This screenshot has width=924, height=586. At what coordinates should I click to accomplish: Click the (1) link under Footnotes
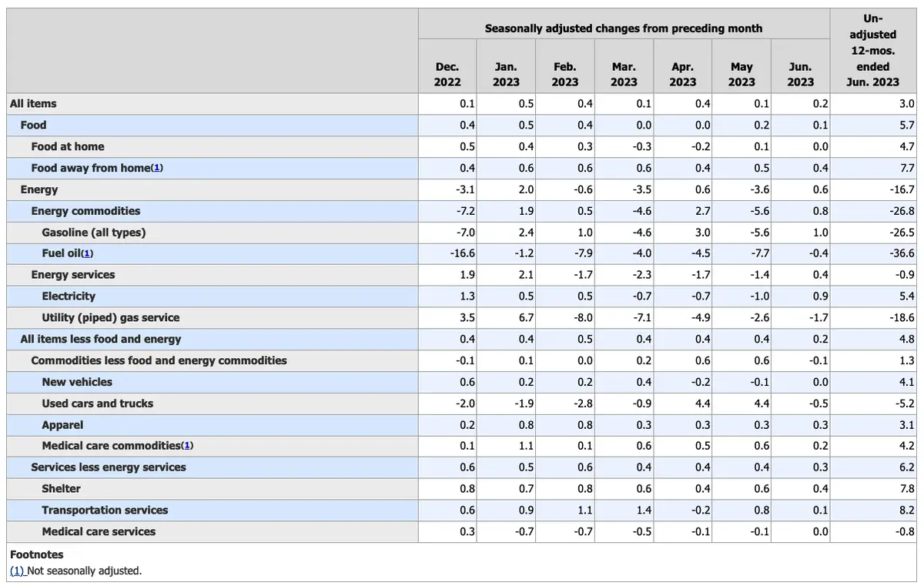[x=17, y=571]
